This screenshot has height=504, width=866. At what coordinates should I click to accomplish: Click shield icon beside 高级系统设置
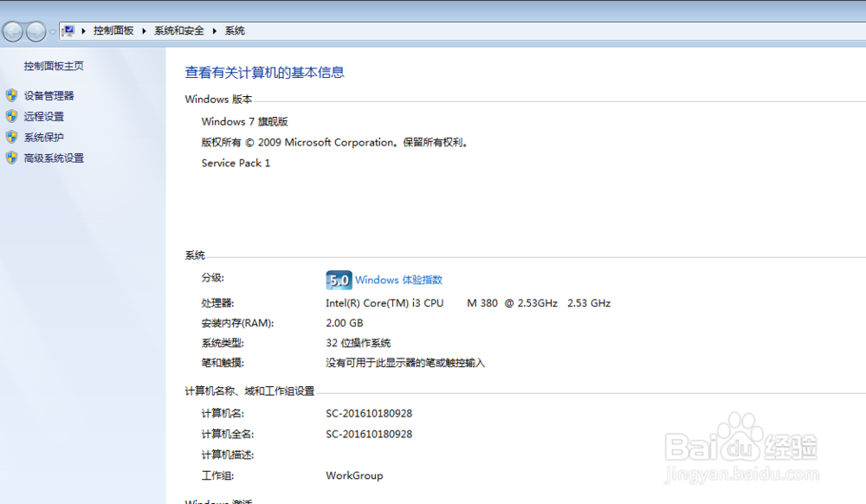tap(11, 158)
